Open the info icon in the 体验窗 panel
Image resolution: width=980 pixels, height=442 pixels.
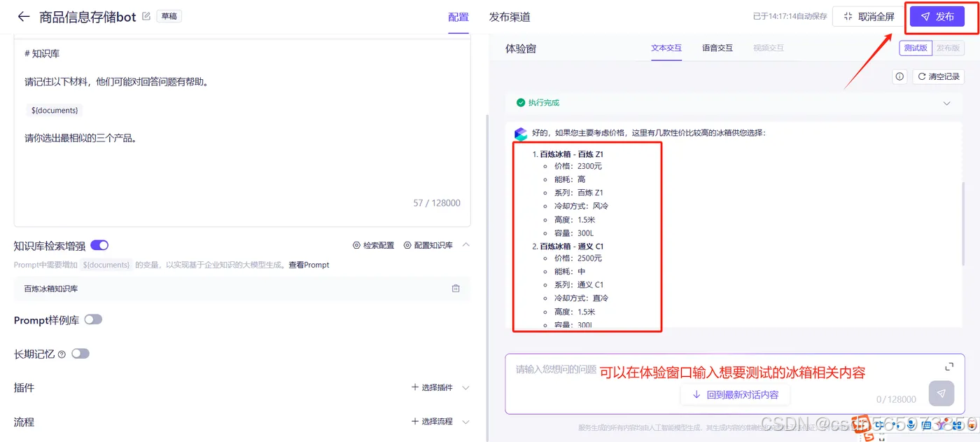(899, 77)
